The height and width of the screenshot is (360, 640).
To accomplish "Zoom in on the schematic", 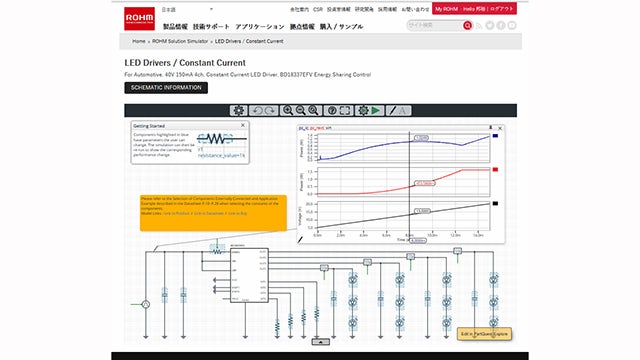I will pyautogui.click(x=288, y=110).
